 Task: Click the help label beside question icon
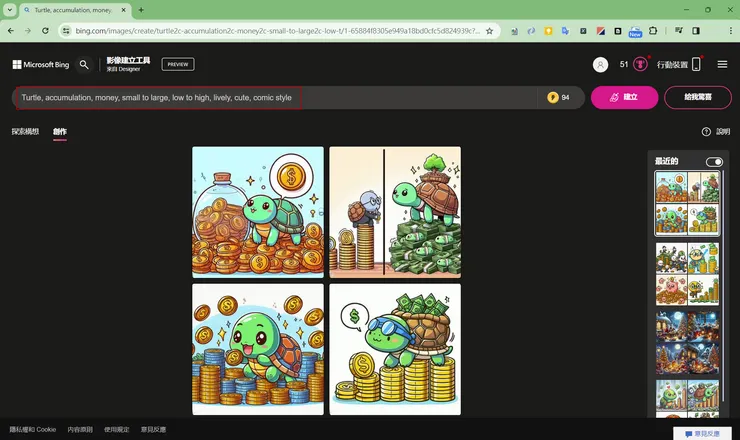723,132
